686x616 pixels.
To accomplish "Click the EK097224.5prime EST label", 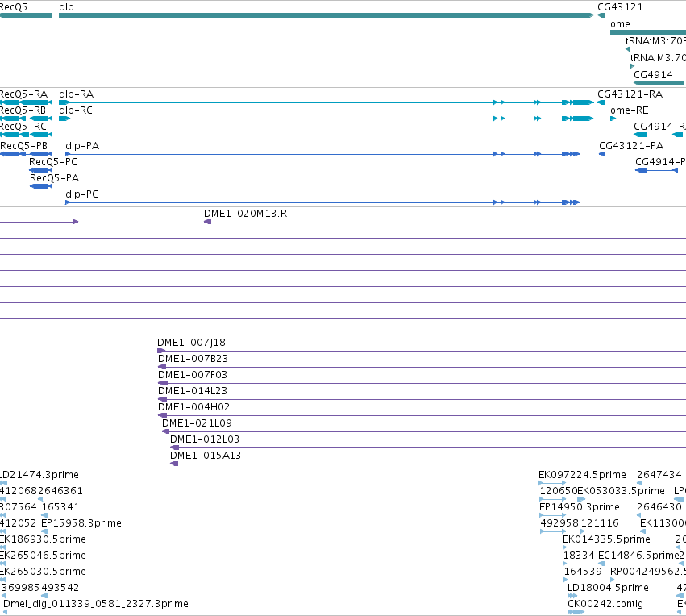I will point(582,475).
